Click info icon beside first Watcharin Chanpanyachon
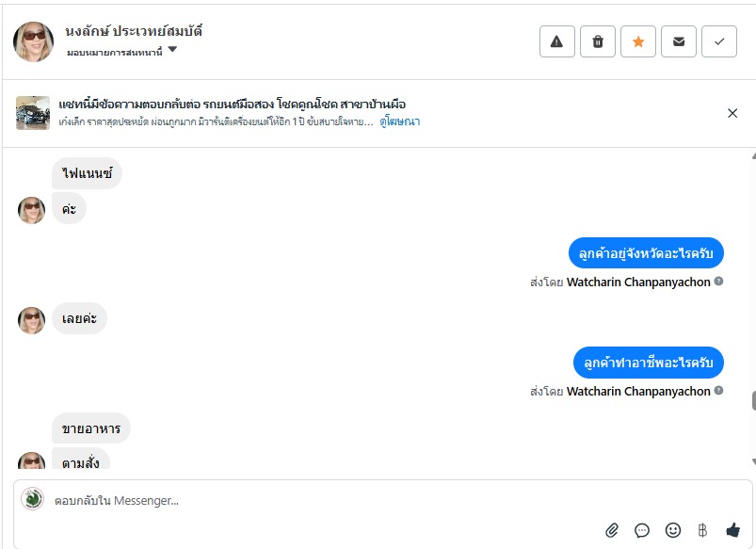Image resolution: width=756 pixels, height=549 pixels. 718,282
